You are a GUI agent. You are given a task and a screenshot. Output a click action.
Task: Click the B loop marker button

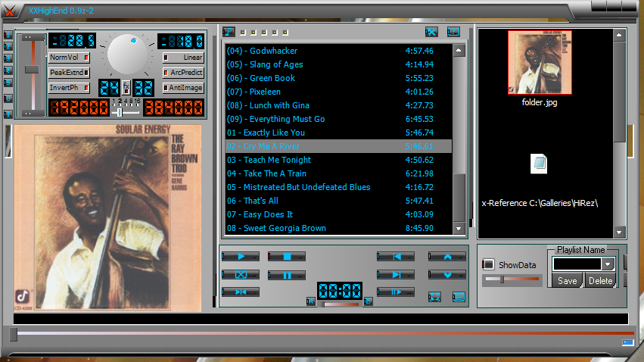368,301
